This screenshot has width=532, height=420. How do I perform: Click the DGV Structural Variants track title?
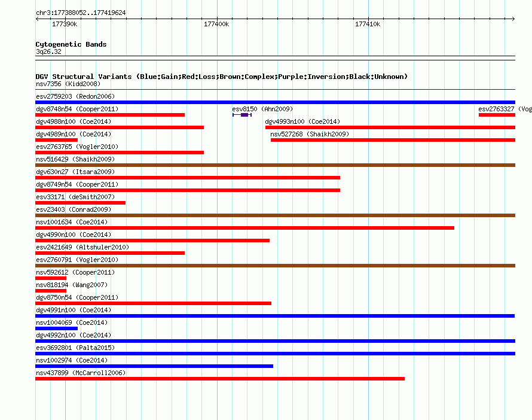(x=222, y=77)
